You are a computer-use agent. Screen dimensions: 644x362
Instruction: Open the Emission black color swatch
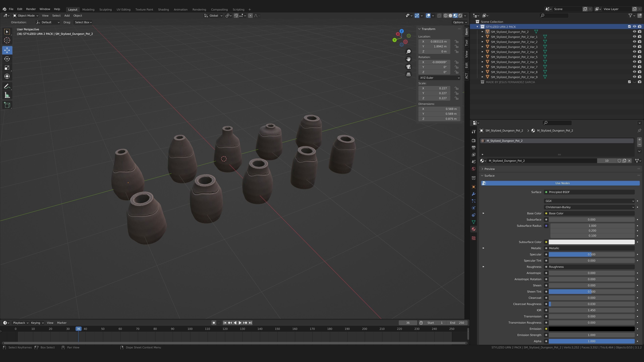(x=592, y=329)
